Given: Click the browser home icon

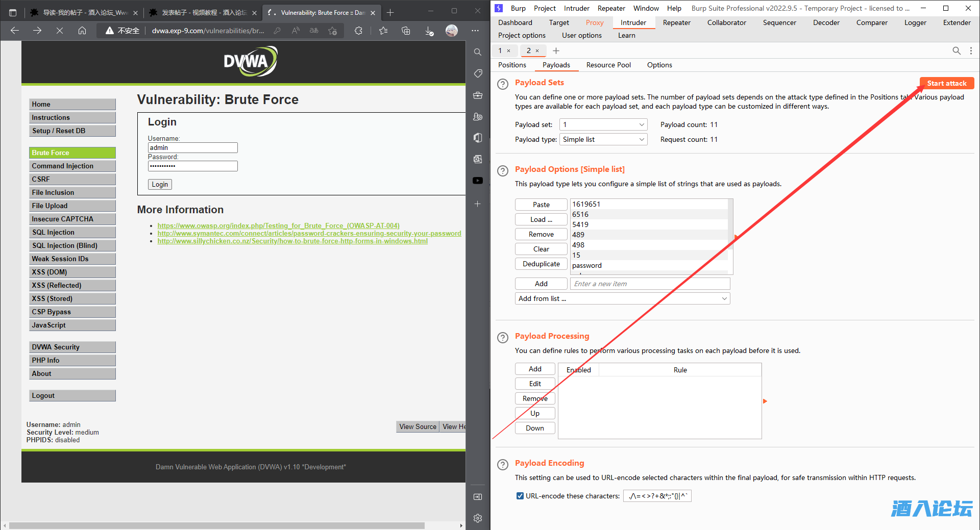Looking at the screenshot, I should tap(82, 31).
